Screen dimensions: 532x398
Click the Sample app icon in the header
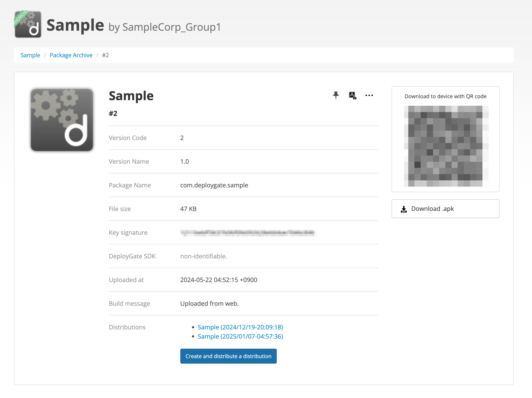pos(28,24)
